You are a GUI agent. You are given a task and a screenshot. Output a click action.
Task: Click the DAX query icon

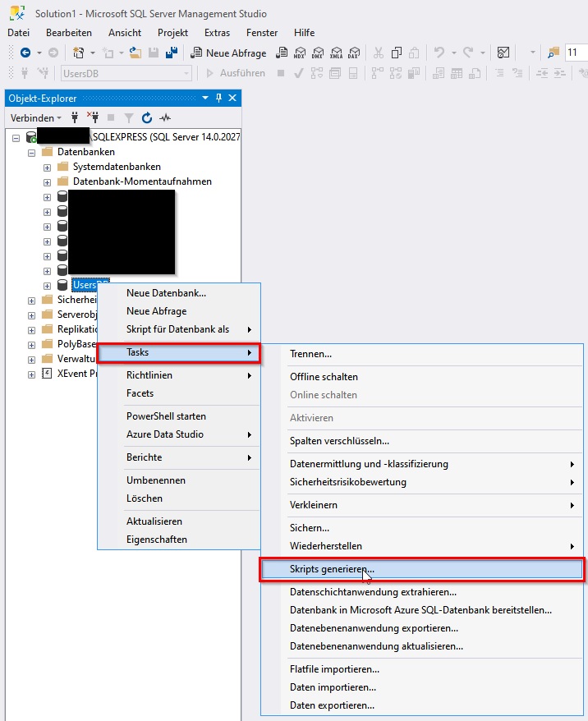click(353, 53)
